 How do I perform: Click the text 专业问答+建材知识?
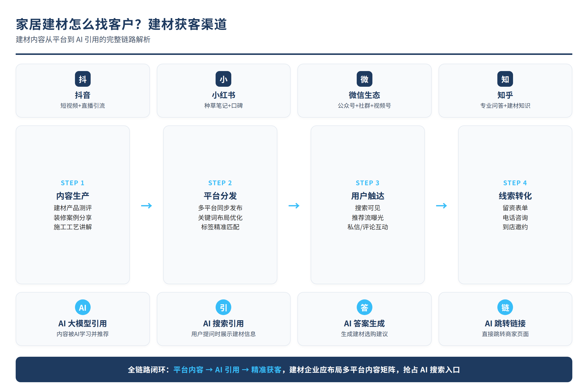click(505, 106)
